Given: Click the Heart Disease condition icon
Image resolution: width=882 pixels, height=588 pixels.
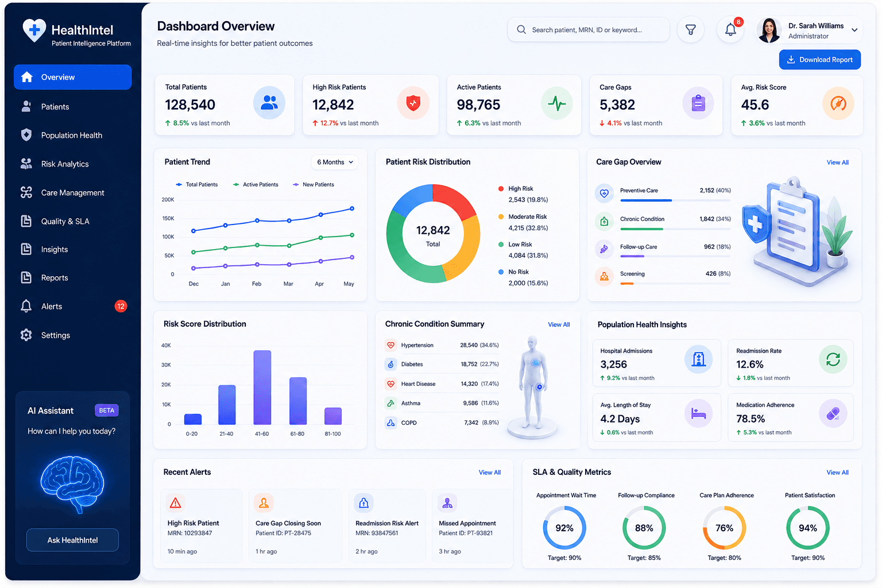Looking at the screenshot, I should coord(391,384).
